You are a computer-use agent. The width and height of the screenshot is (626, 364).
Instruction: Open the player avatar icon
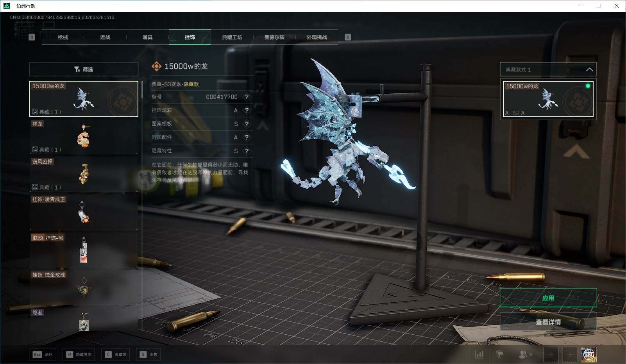pos(588,355)
